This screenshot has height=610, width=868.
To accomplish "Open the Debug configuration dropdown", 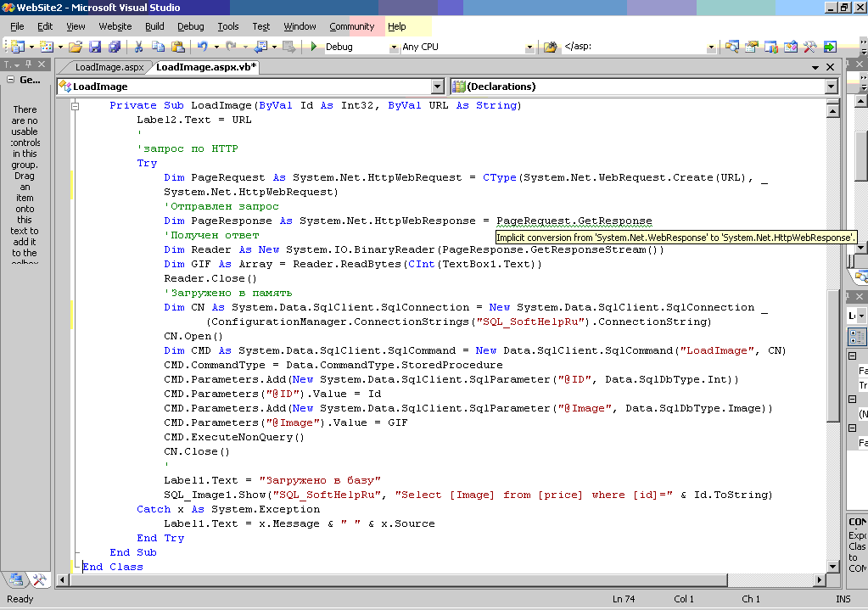I will coord(395,48).
